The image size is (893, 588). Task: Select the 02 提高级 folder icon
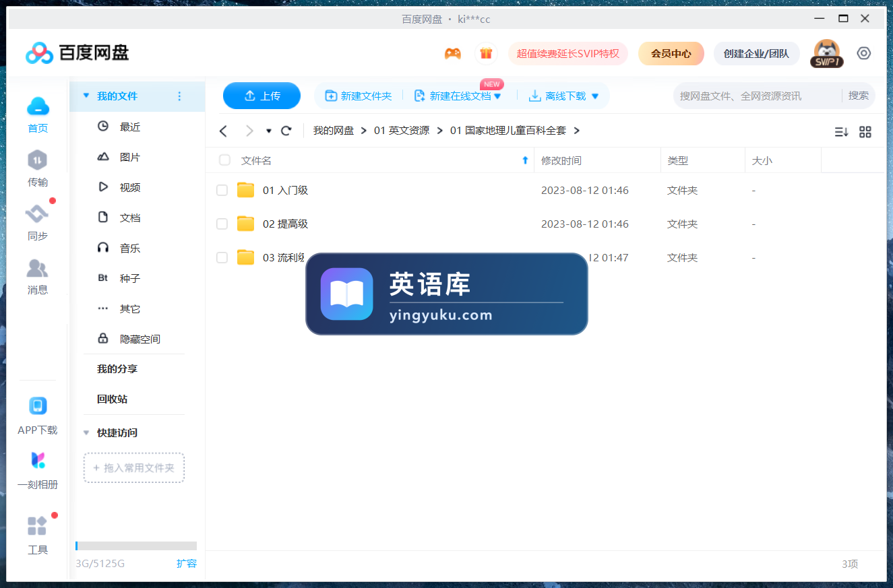[x=246, y=224]
